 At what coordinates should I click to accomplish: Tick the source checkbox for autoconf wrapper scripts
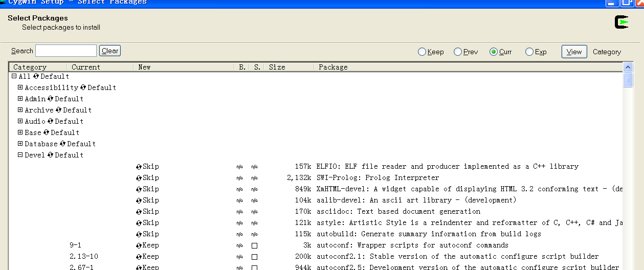pos(254,245)
